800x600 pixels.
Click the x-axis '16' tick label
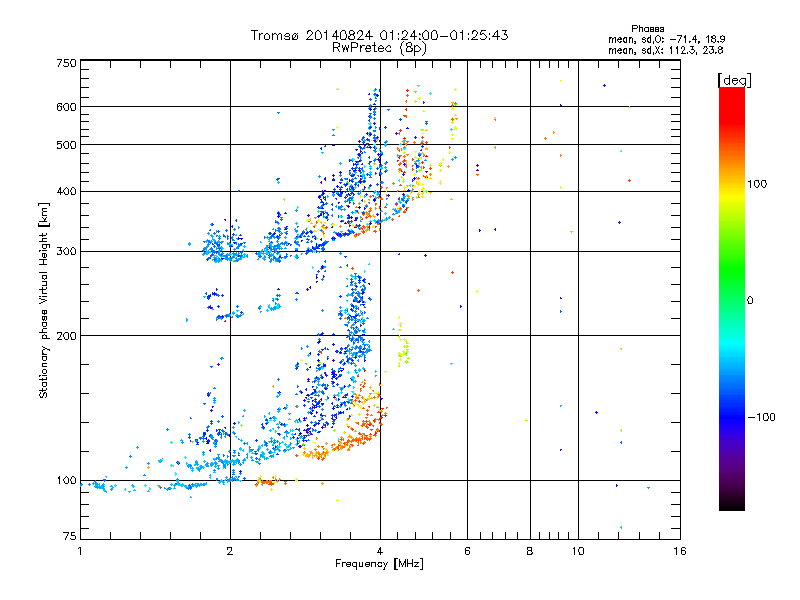pos(680,551)
